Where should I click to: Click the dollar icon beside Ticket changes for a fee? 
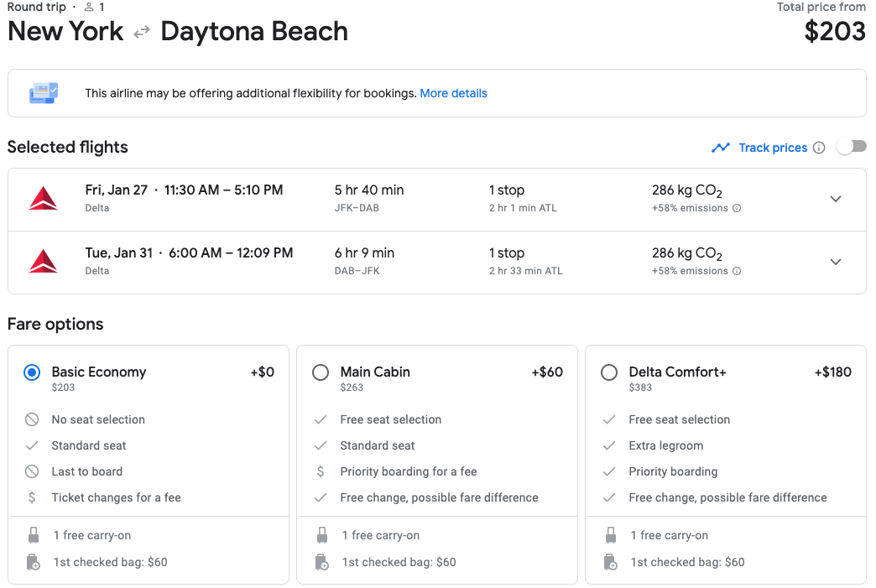(32, 497)
